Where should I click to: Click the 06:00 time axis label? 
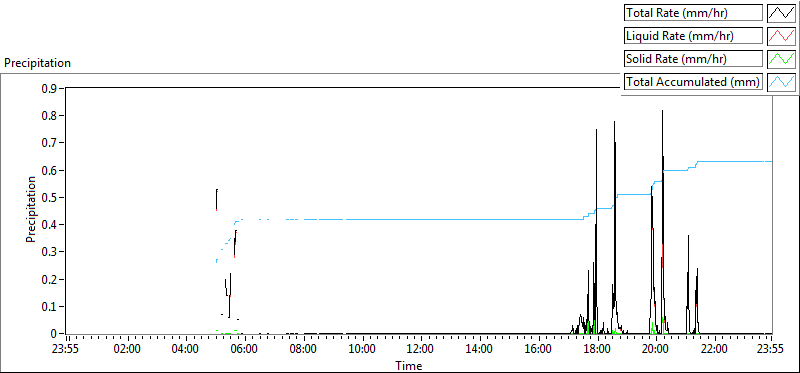pyautogui.click(x=245, y=350)
